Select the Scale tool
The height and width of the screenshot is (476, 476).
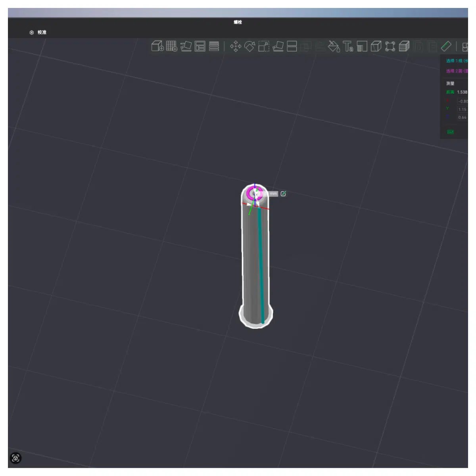point(264,46)
